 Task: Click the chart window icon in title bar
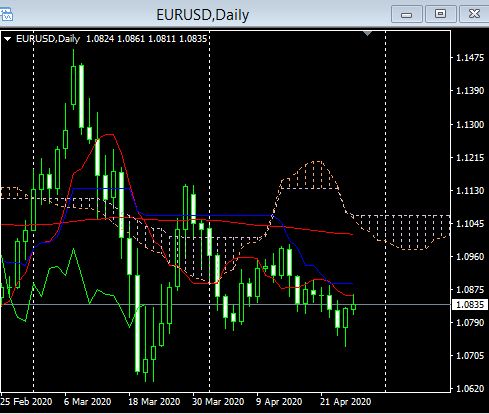(x=6, y=15)
